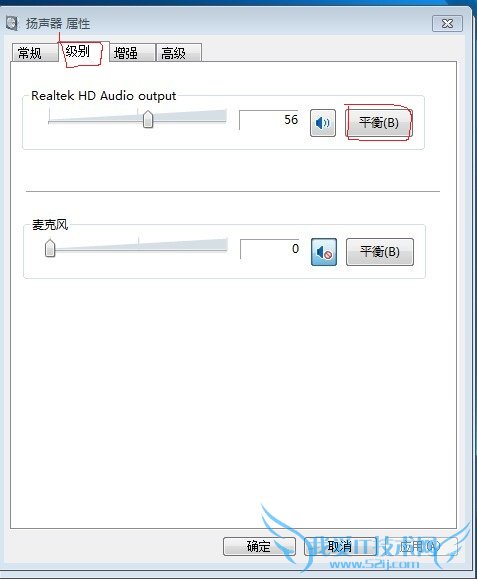Switch to the 常规 tab
The height and width of the screenshot is (579, 477).
(35, 53)
